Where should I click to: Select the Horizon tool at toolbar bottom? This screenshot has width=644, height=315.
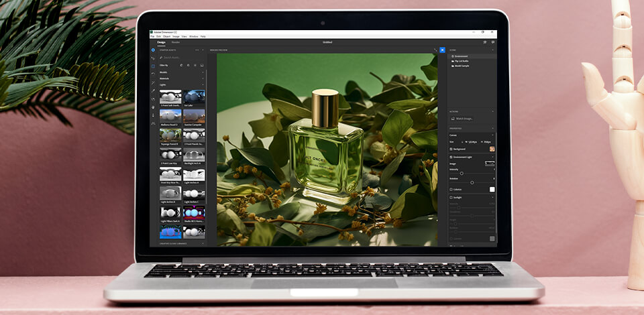pos(153,123)
